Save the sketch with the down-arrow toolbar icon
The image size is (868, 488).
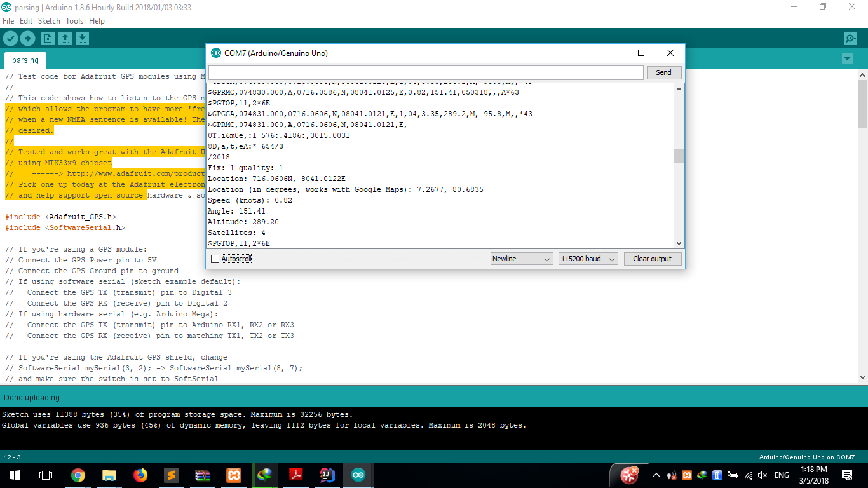pyautogui.click(x=82, y=39)
